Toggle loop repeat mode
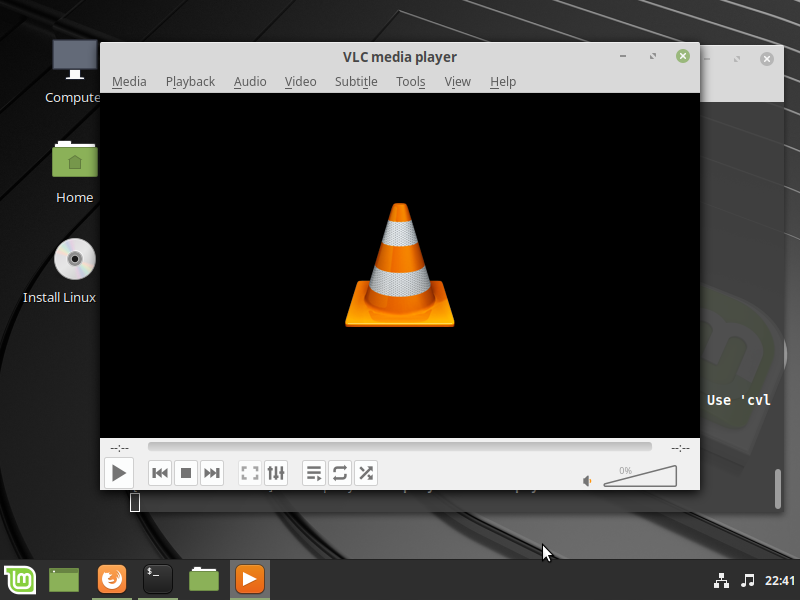 click(x=340, y=473)
